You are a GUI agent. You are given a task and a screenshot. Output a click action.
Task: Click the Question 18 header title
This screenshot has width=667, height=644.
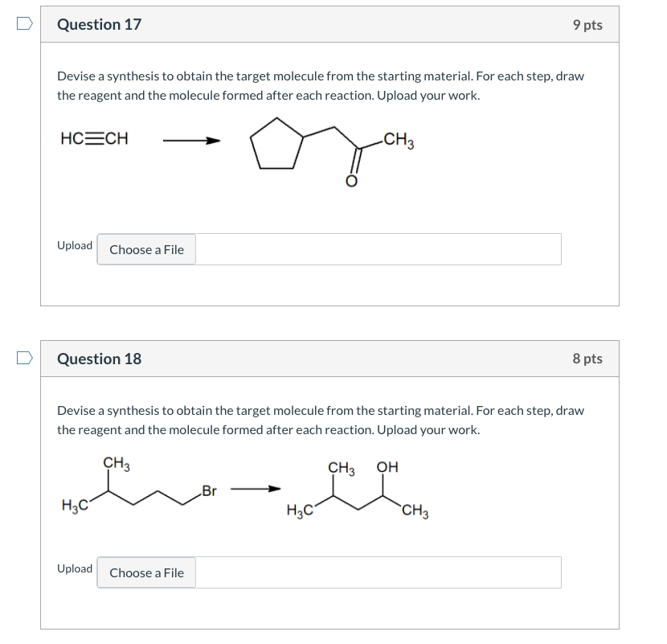(99, 359)
